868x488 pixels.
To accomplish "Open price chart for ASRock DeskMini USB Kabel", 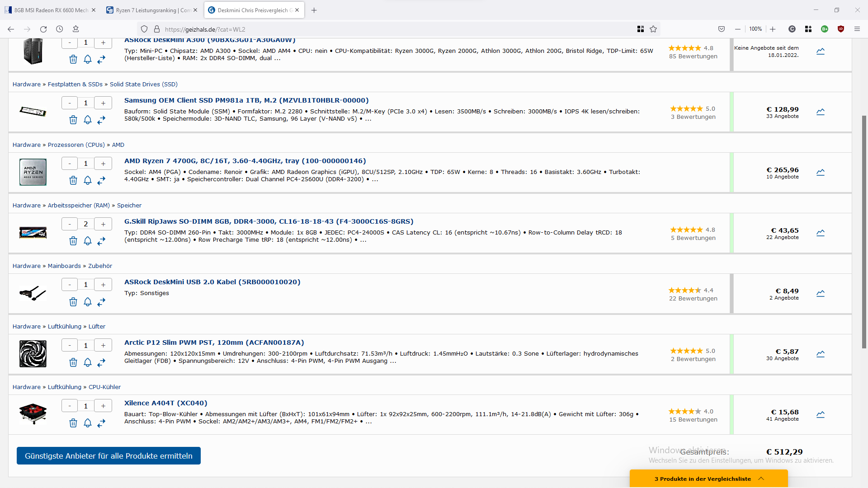I will click(821, 293).
